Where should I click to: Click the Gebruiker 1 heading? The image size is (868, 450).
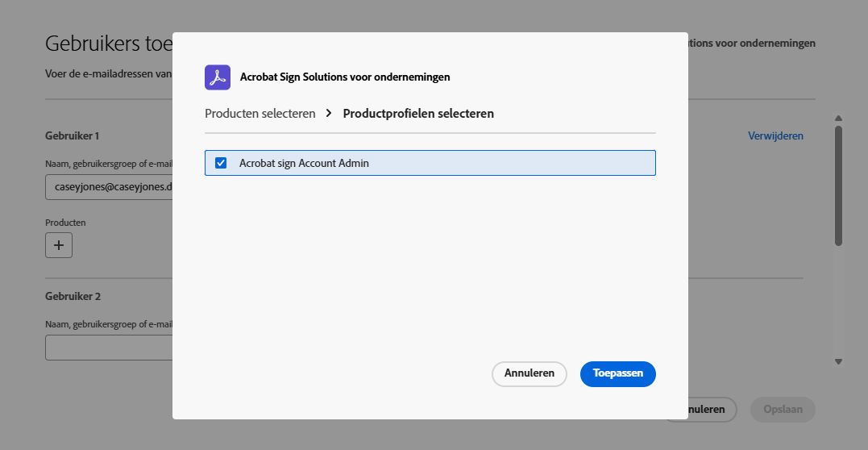pos(72,135)
